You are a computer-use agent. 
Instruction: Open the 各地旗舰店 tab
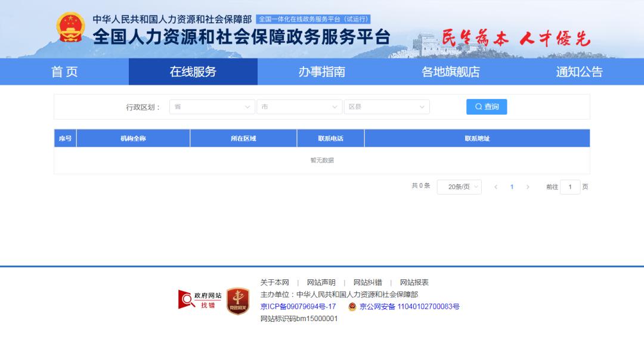pyautogui.click(x=451, y=72)
